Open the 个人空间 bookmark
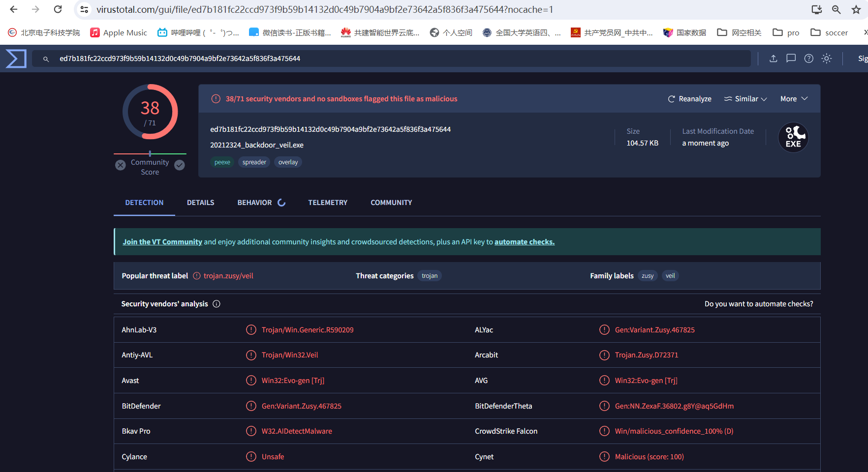The height and width of the screenshot is (472, 868). [451, 32]
